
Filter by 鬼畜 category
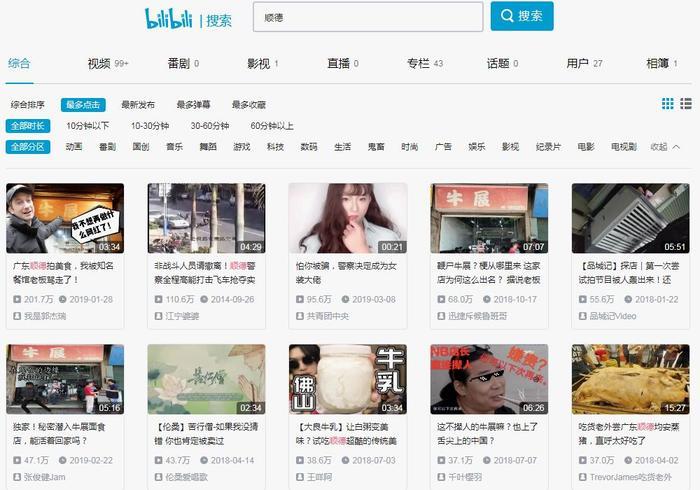coord(376,146)
